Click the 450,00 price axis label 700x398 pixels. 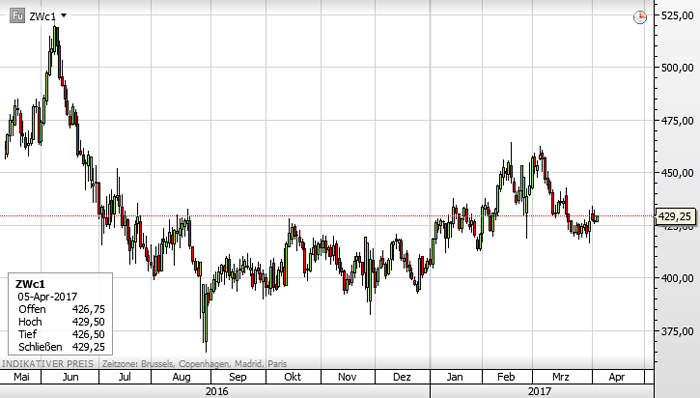coord(677,173)
